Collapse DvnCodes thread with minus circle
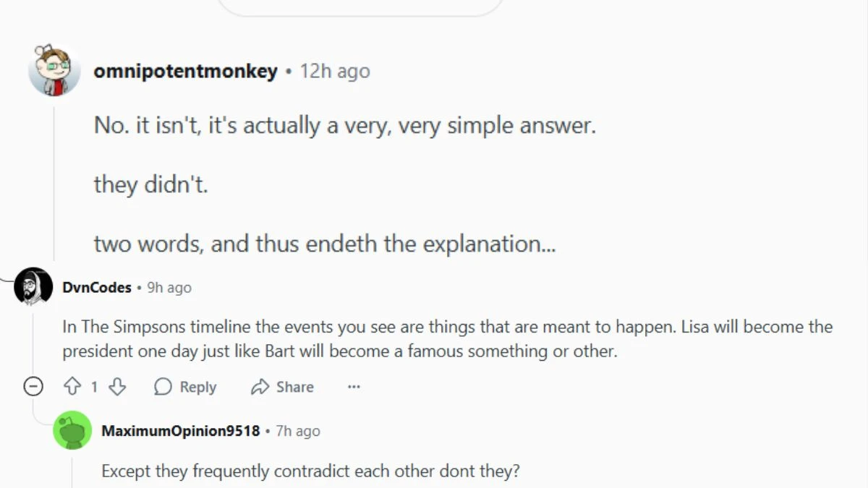Screen dimensions: 868x488 point(33,387)
